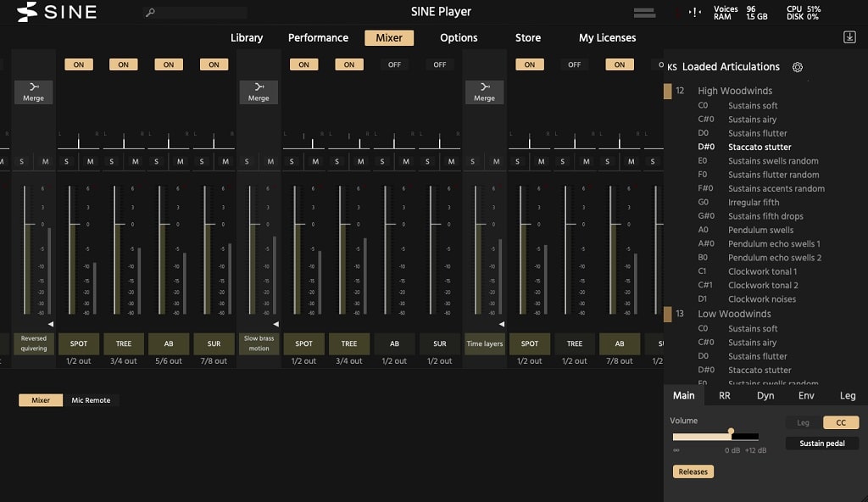This screenshot has width=868, height=502.
Task: Open the hamburger menu icon
Action: [644, 13]
